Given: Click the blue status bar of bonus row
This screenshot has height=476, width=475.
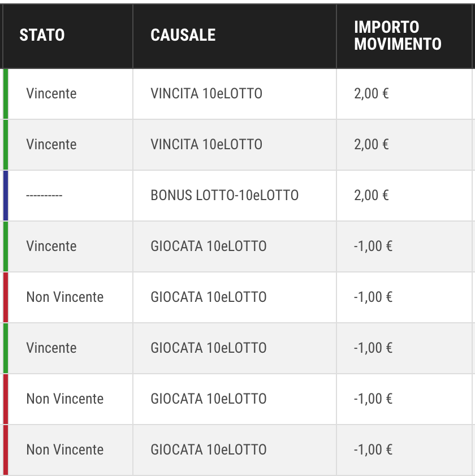Looking at the screenshot, I should tap(6, 196).
